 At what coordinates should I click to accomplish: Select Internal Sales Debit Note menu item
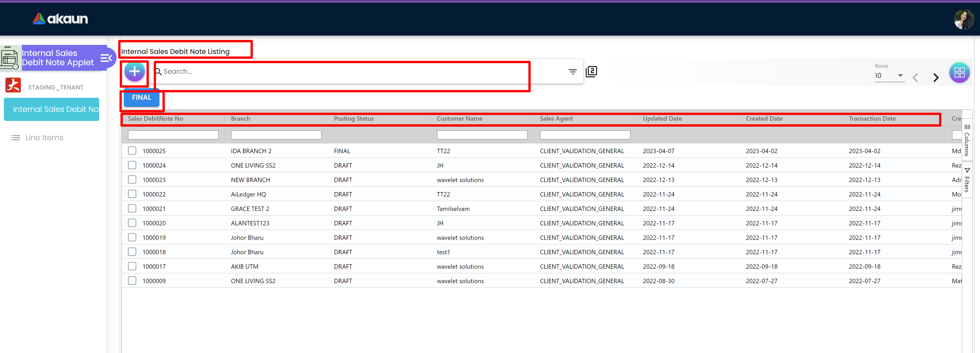coord(52,109)
